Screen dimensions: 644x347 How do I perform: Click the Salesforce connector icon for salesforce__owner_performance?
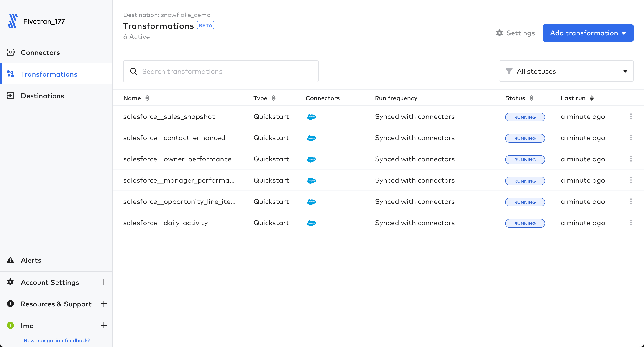312,159
